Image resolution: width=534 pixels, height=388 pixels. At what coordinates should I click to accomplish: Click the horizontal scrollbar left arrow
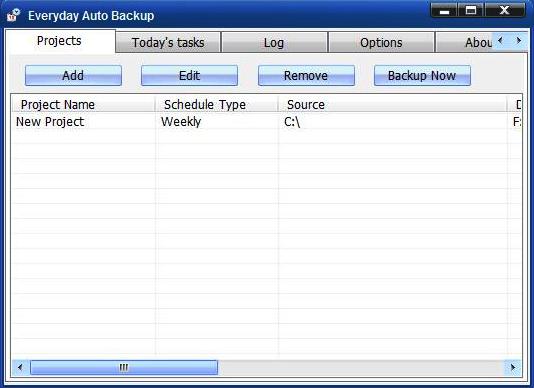(20, 367)
